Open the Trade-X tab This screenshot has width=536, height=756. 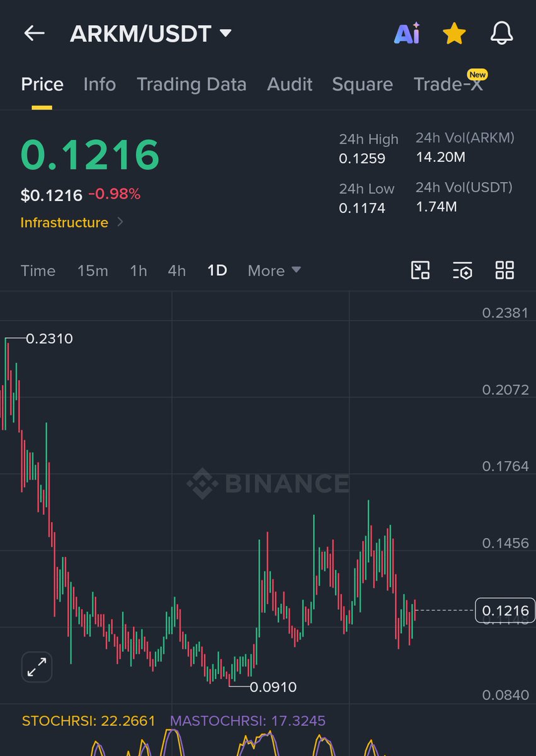[x=448, y=84]
